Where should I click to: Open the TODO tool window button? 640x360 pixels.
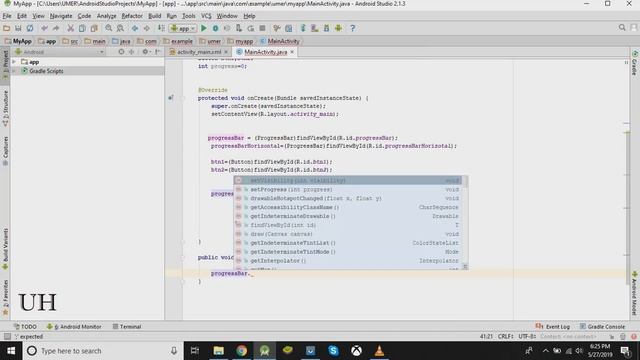tap(25, 327)
